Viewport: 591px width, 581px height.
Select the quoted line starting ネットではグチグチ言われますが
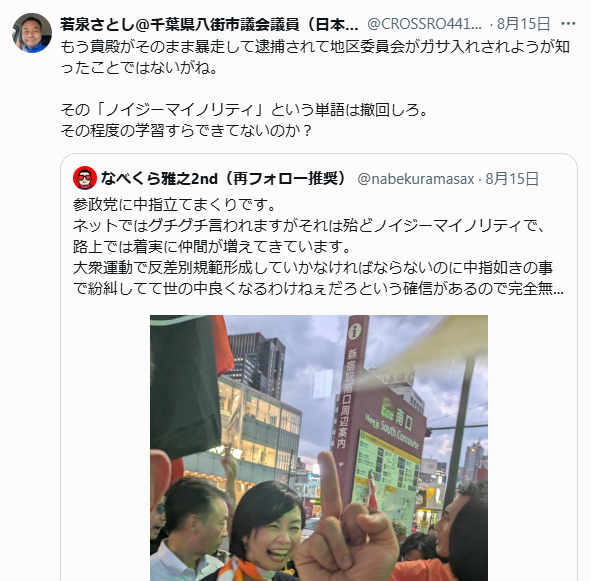coord(308,226)
